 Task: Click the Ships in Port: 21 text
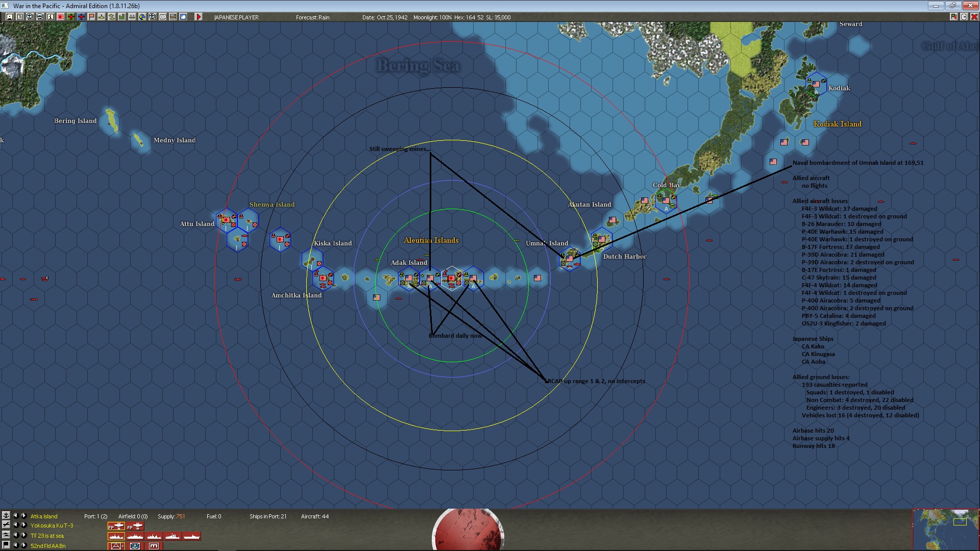tap(268, 516)
